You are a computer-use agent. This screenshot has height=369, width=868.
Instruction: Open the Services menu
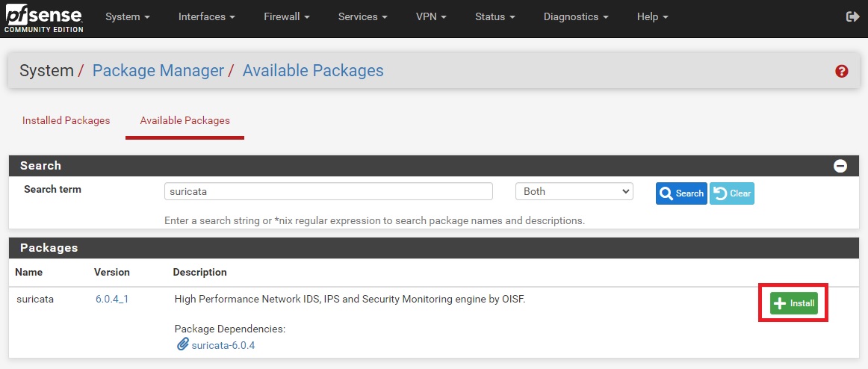[x=362, y=16]
